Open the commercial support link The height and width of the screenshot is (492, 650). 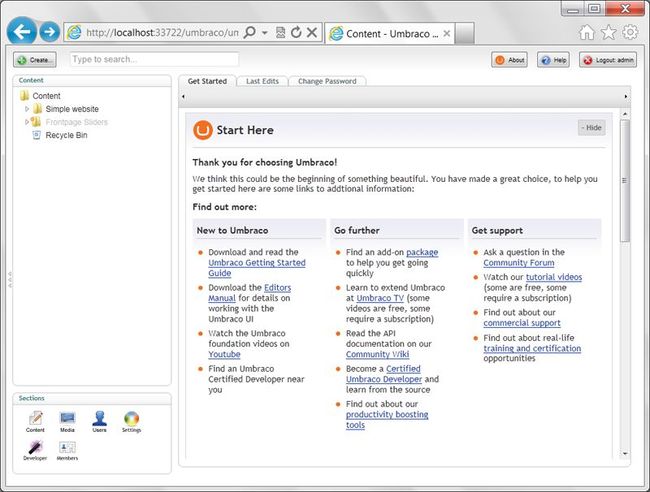(522, 323)
